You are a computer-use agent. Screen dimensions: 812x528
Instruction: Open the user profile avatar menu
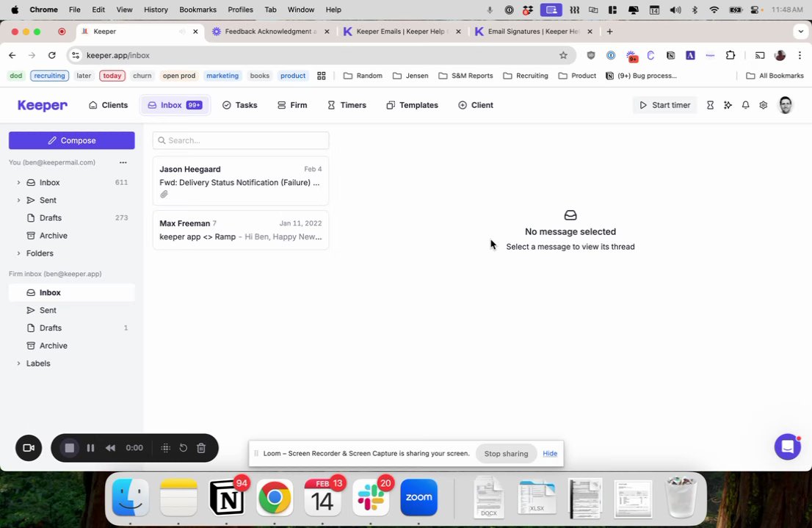785,105
